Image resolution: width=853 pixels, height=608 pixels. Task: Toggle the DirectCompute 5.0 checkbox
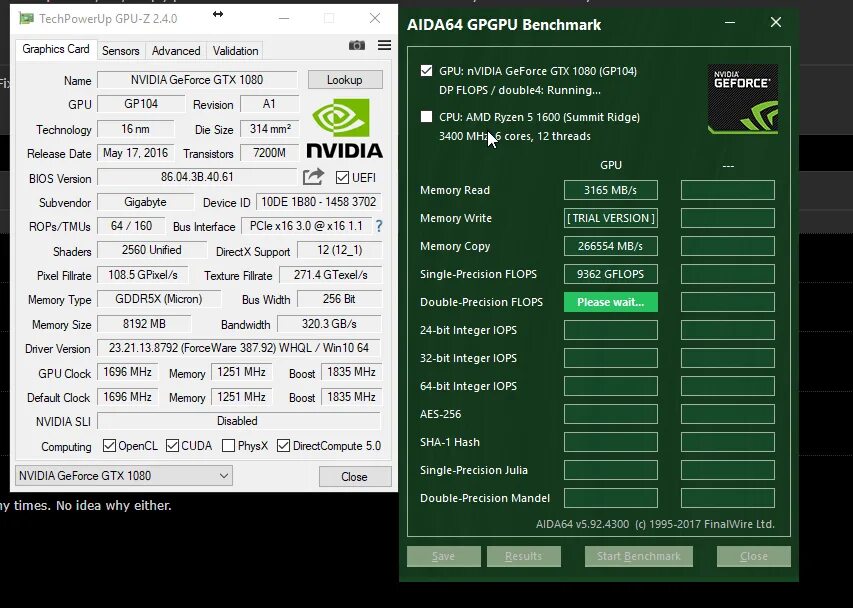[283, 446]
